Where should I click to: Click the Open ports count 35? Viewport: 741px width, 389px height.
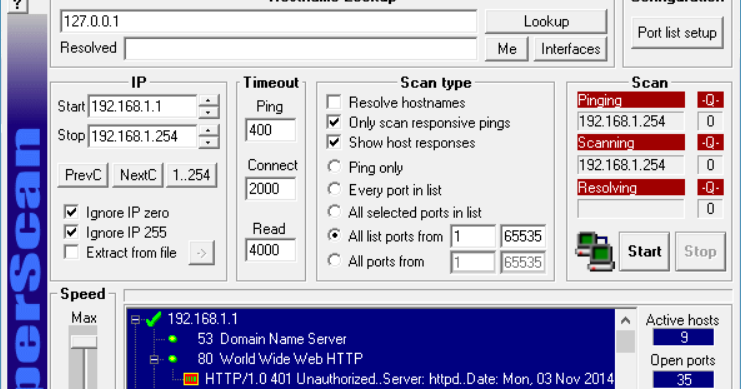tap(683, 379)
